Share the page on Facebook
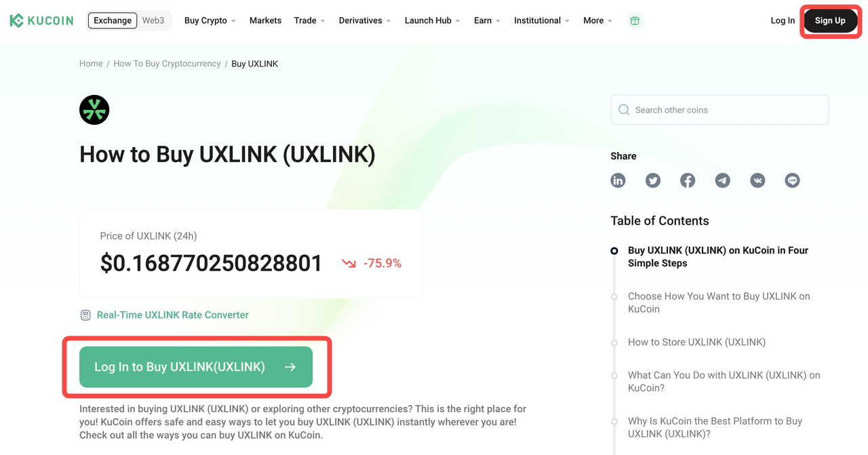The height and width of the screenshot is (455, 868). point(688,180)
